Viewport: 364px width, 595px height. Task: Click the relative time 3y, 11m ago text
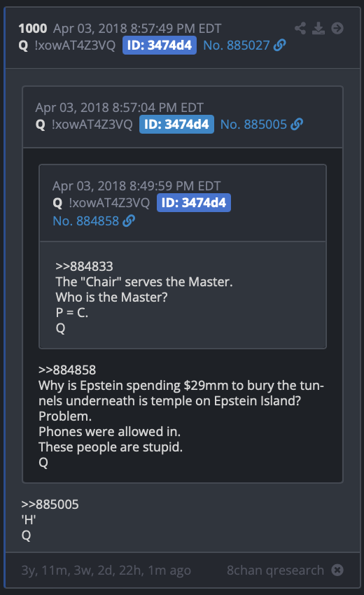pos(106,570)
